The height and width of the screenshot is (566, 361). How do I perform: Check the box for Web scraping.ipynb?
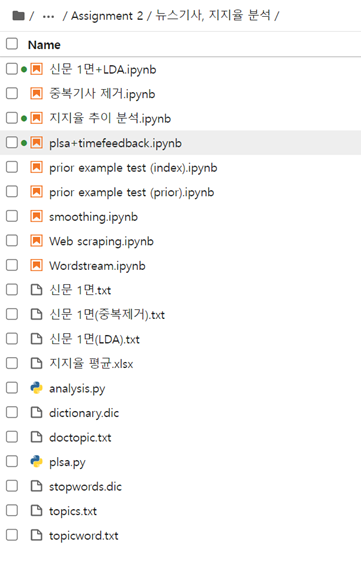point(12,241)
